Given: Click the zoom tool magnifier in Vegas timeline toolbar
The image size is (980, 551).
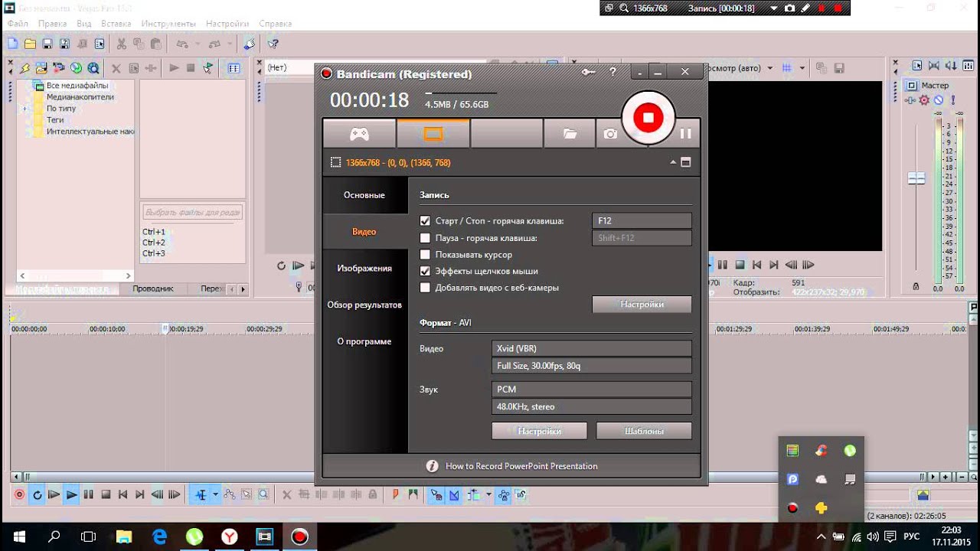Looking at the screenshot, I should point(263,495).
